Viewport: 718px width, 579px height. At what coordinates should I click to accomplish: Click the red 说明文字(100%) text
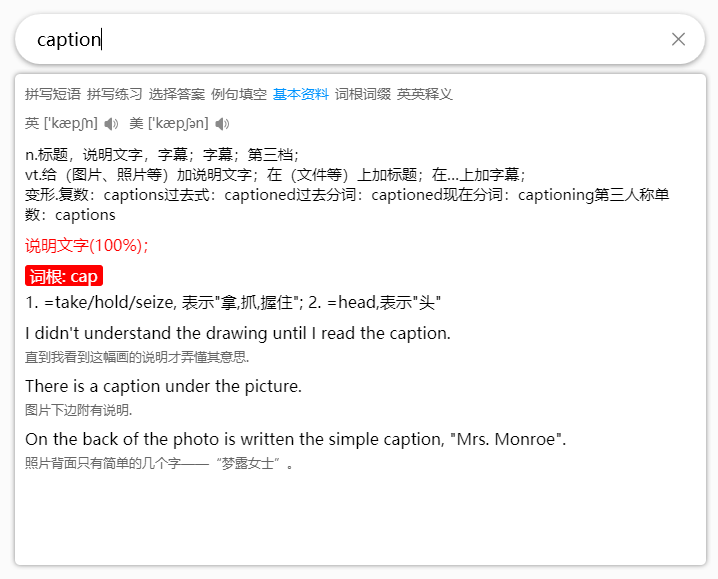click(86, 245)
